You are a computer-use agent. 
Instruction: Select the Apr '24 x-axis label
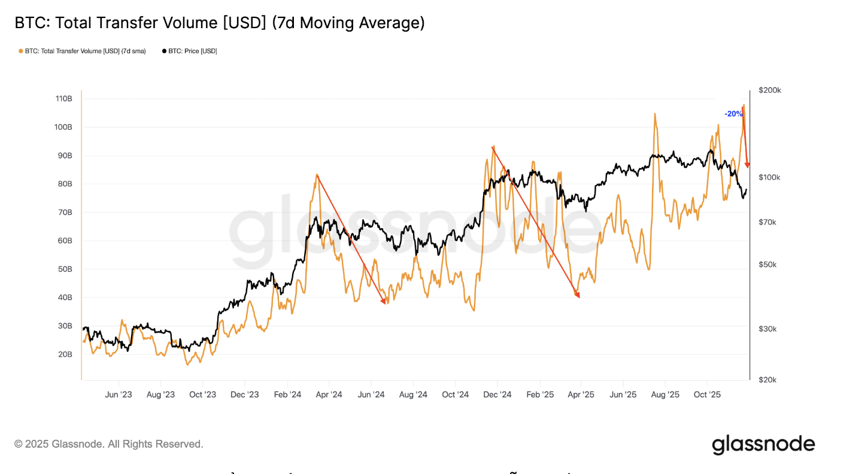(329, 395)
